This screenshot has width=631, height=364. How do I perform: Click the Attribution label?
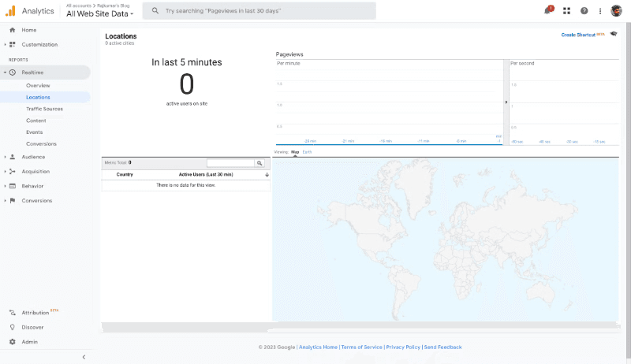point(35,313)
